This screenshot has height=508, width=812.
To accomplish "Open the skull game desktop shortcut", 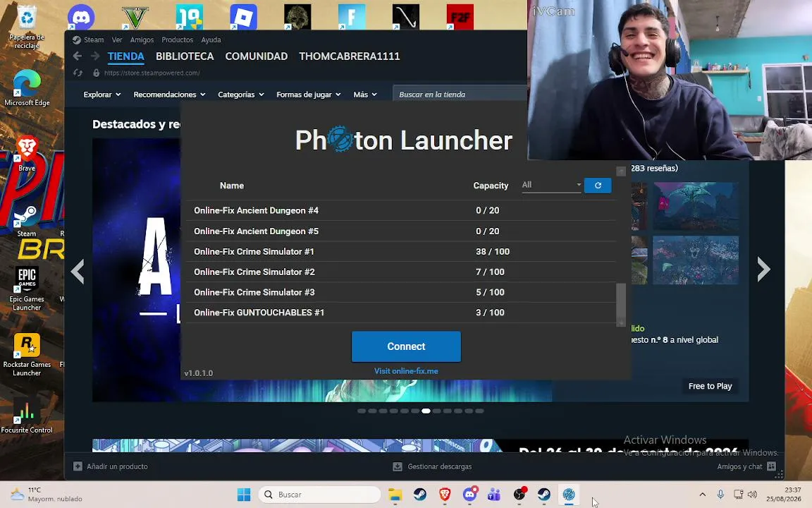I will [x=297, y=17].
